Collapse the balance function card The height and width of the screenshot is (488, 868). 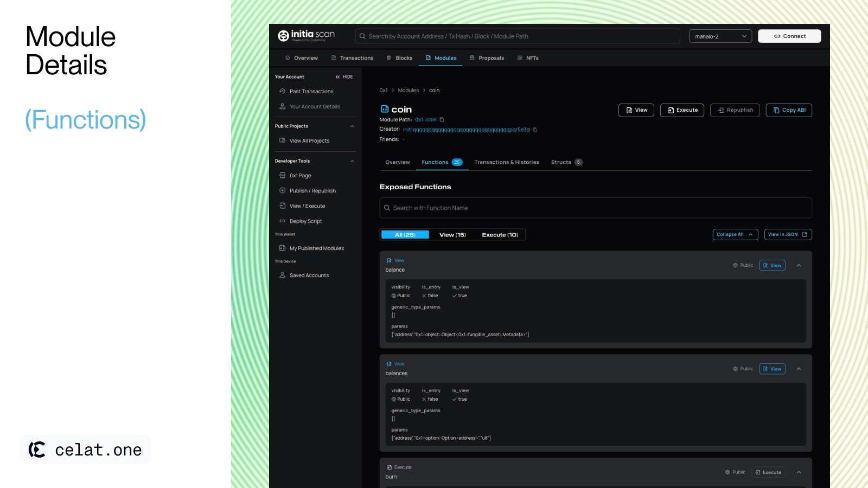pos(799,266)
